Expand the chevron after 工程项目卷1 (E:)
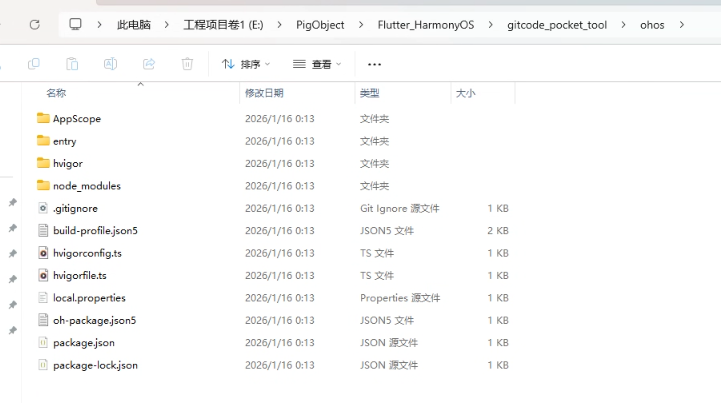 [279, 25]
